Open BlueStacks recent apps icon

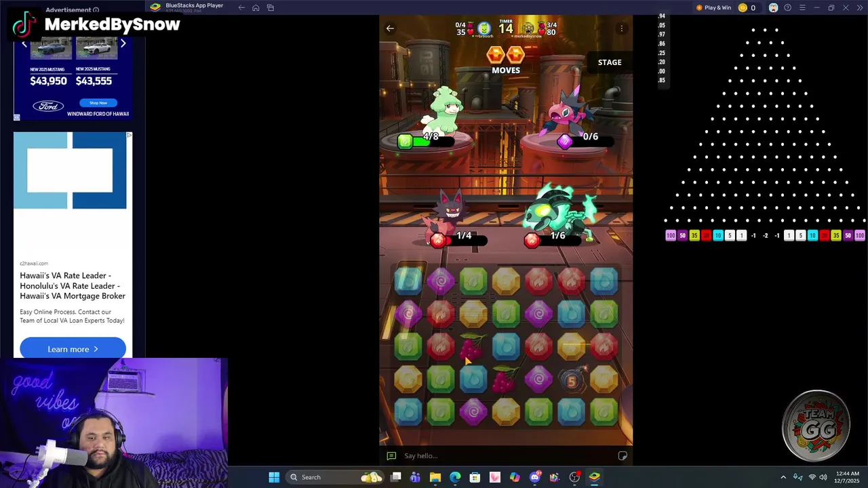coord(271,7)
